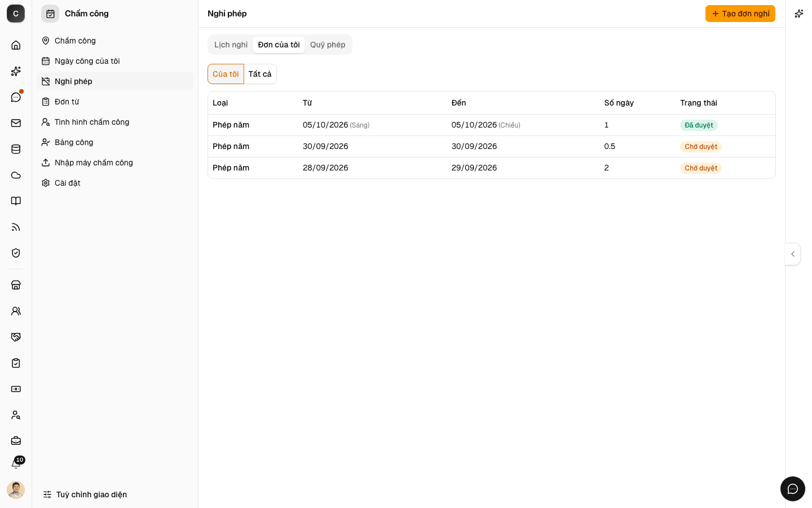The height and width of the screenshot is (508, 812).
Task: Open Nhập máy chấm công menu item
Action: click(115, 163)
